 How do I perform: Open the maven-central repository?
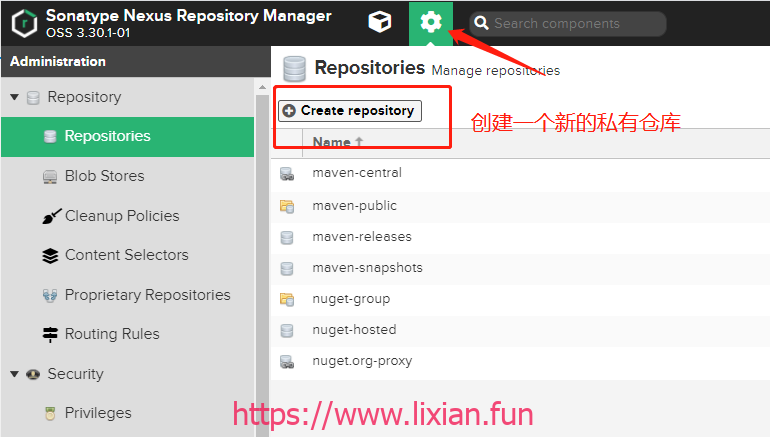[357, 173]
